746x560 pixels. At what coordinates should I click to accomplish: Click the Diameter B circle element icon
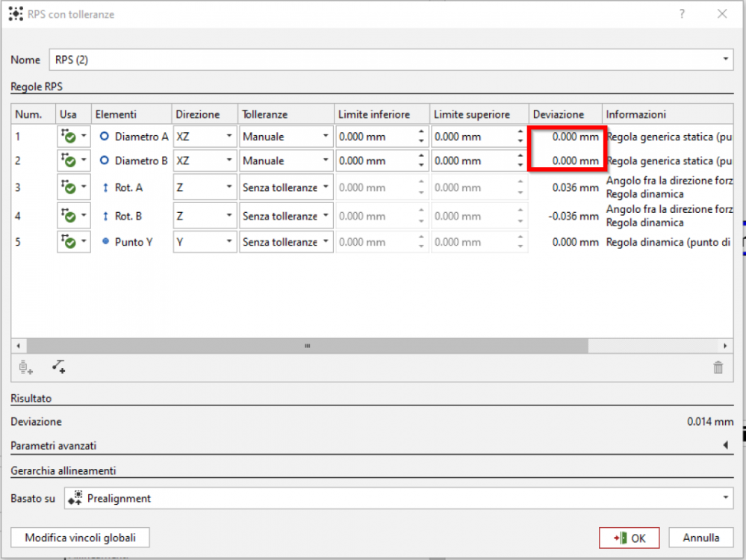[x=105, y=161]
